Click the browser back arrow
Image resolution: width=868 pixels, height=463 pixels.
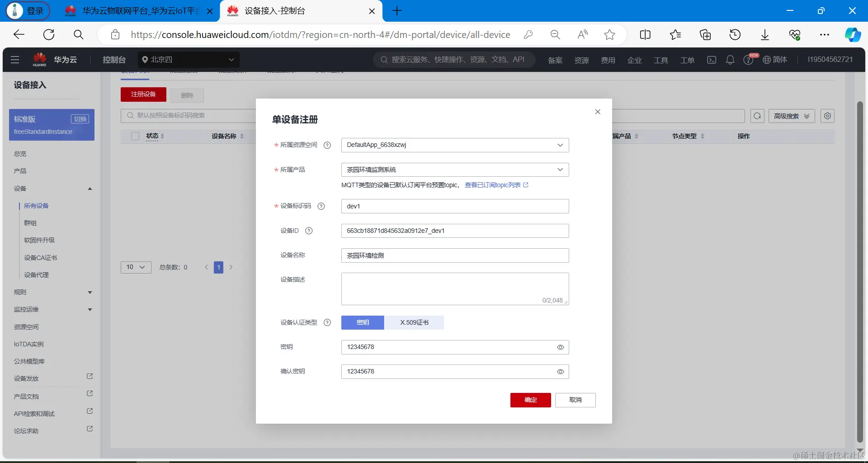click(x=19, y=35)
